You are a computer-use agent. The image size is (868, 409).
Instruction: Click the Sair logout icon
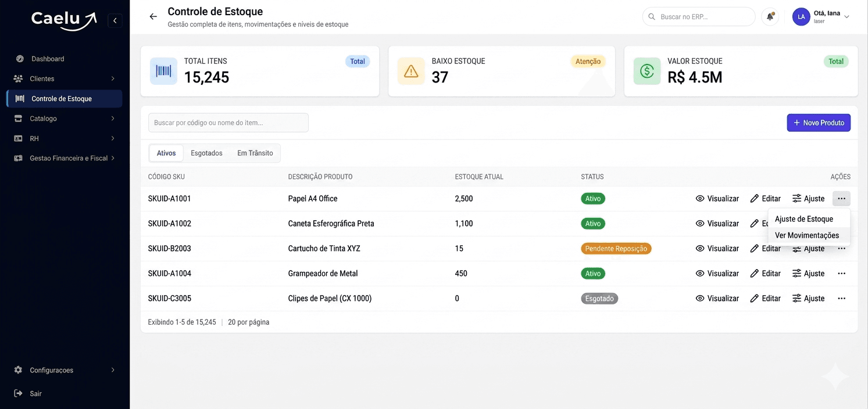[x=18, y=393]
